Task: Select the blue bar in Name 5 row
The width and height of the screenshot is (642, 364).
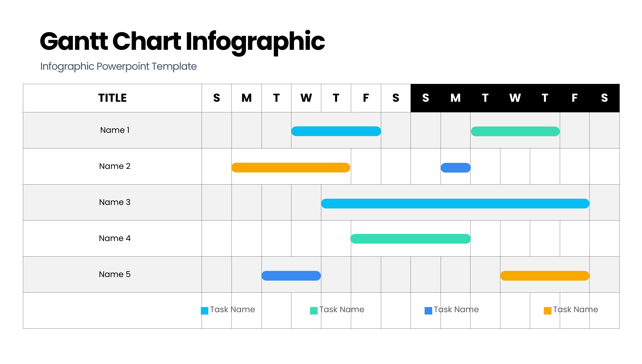Action: 291,276
